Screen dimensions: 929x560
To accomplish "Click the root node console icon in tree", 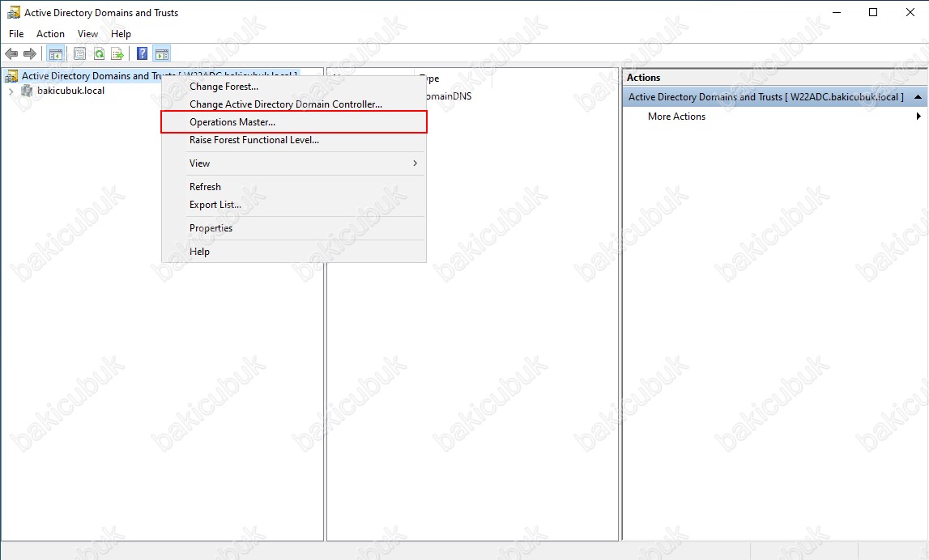I will coord(11,76).
